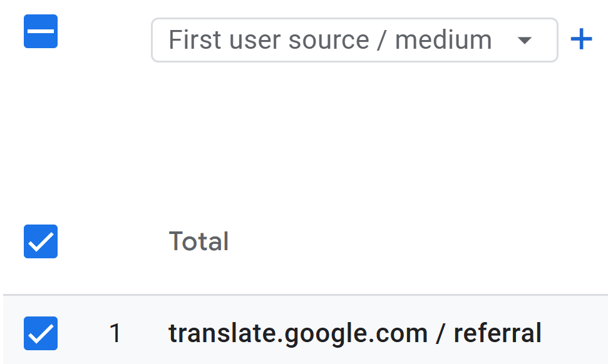
Task: Click the translate.google.com / referral source text
Action: [354, 333]
